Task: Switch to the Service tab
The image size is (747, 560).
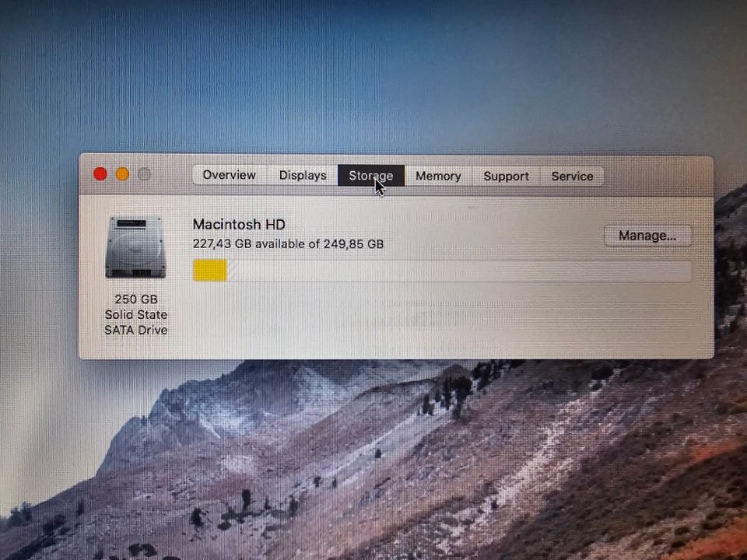Action: (572, 177)
